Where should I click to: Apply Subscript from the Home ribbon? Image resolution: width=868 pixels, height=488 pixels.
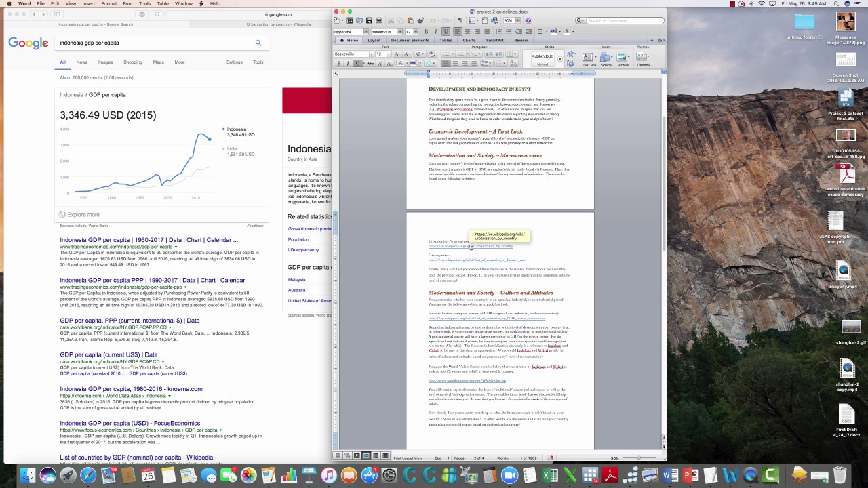coord(389,63)
